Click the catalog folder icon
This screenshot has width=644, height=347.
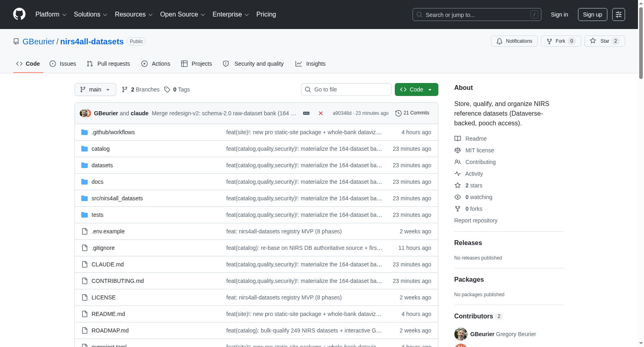tap(85, 149)
